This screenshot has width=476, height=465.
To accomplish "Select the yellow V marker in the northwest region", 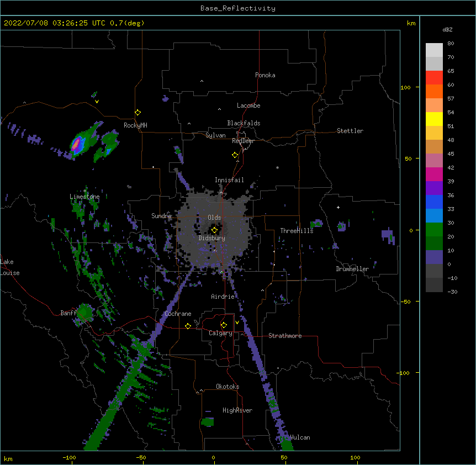I will coord(97,102).
